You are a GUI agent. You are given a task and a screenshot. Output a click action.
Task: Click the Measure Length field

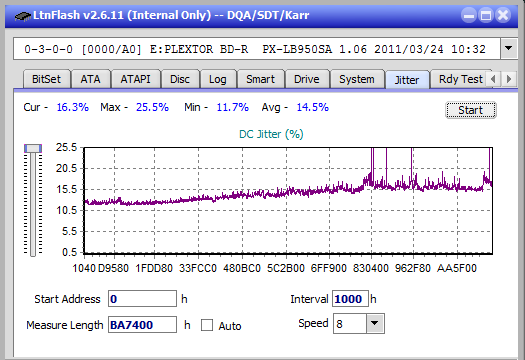tap(142, 325)
